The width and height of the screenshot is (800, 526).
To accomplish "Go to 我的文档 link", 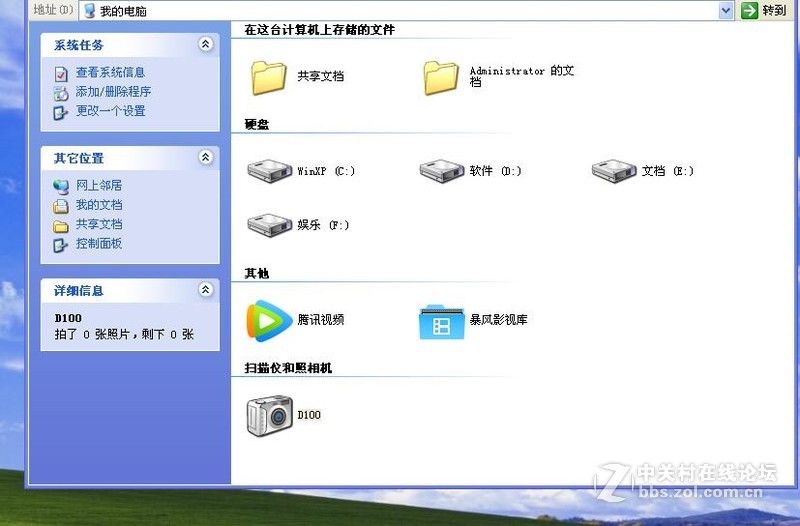I will click(x=99, y=205).
